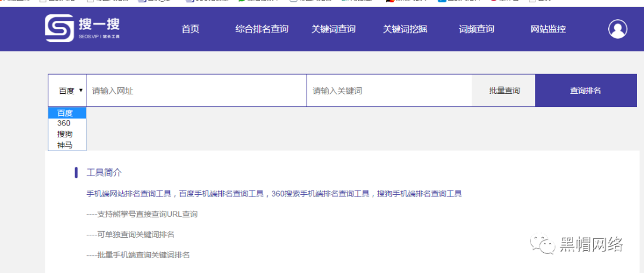Select 百度 from the dropdown list

coord(67,113)
